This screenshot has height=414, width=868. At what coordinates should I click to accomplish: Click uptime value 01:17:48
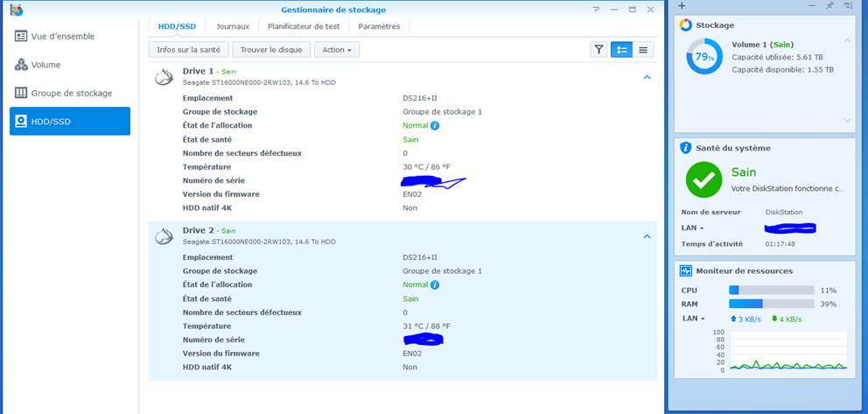click(x=780, y=244)
